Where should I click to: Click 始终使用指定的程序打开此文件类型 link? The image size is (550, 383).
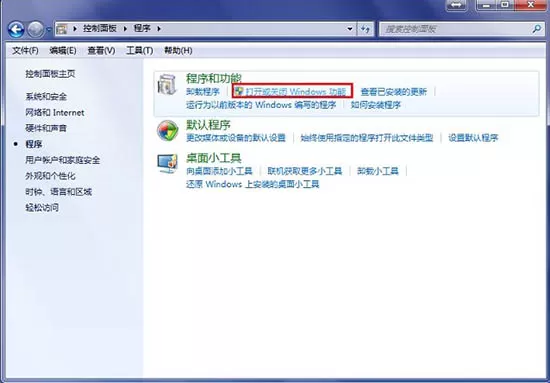tap(367, 138)
